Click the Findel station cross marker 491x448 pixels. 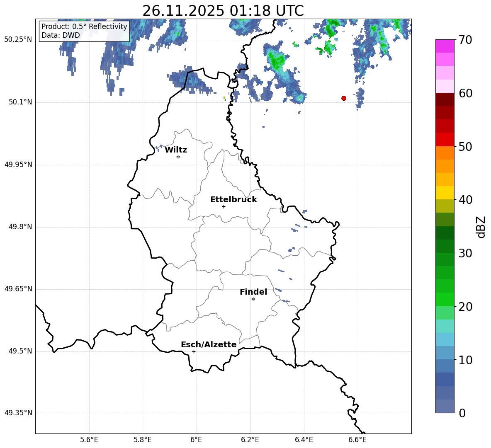point(253,299)
